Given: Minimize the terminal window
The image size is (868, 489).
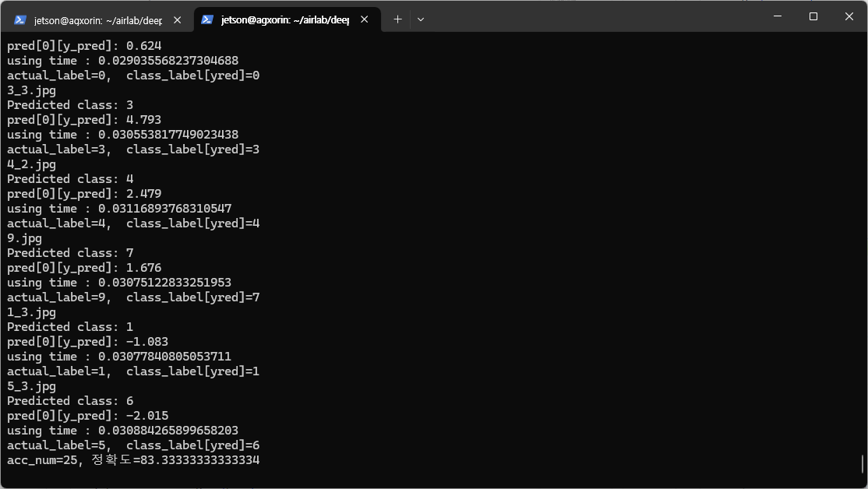Looking at the screenshot, I should (x=778, y=16).
